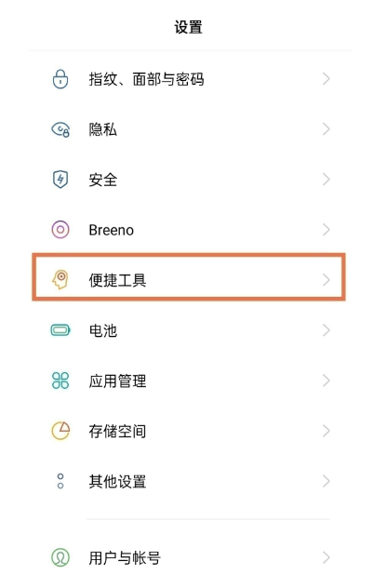Expand 指纹、面部与密码 via its chevron
The height and width of the screenshot is (588, 386).
point(326,79)
